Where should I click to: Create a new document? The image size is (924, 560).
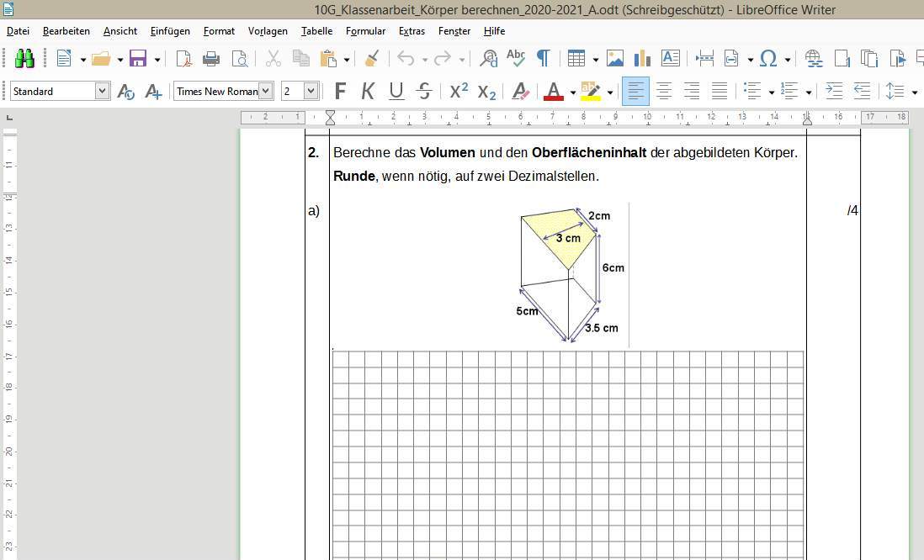pos(64,58)
